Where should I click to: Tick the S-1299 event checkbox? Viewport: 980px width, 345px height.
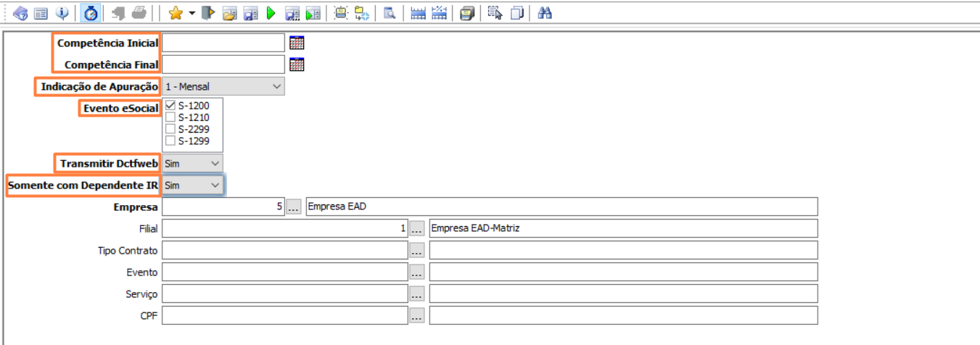(x=170, y=141)
